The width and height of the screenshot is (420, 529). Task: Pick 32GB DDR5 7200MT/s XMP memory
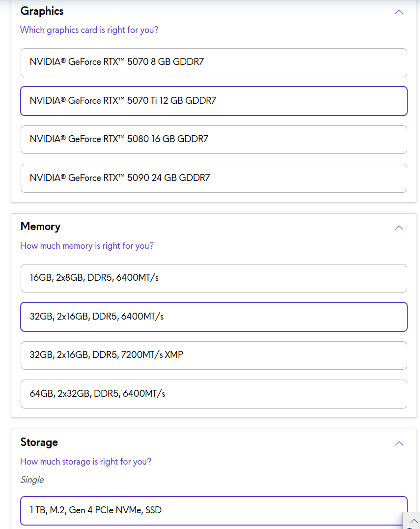(x=214, y=355)
